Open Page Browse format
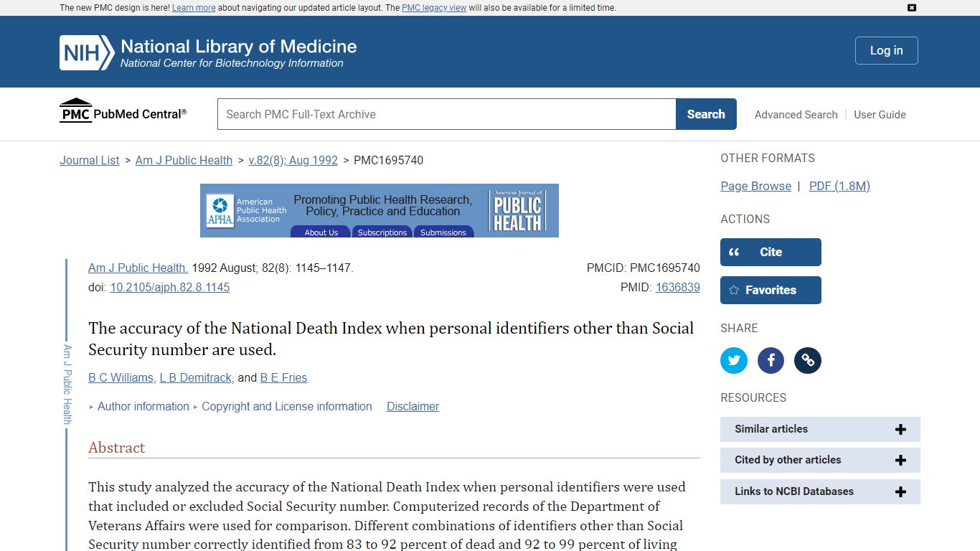This screenshot has width=980, height=551. 755,186
